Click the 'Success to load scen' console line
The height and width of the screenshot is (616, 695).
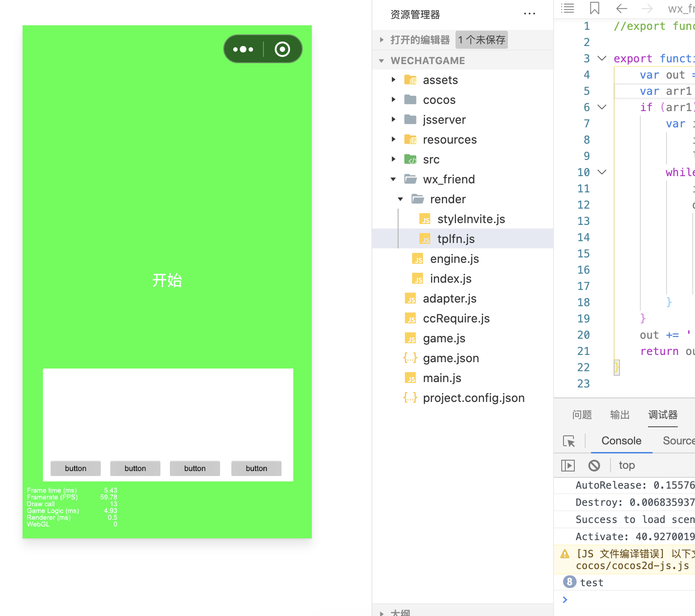click(x=635, y=519)
